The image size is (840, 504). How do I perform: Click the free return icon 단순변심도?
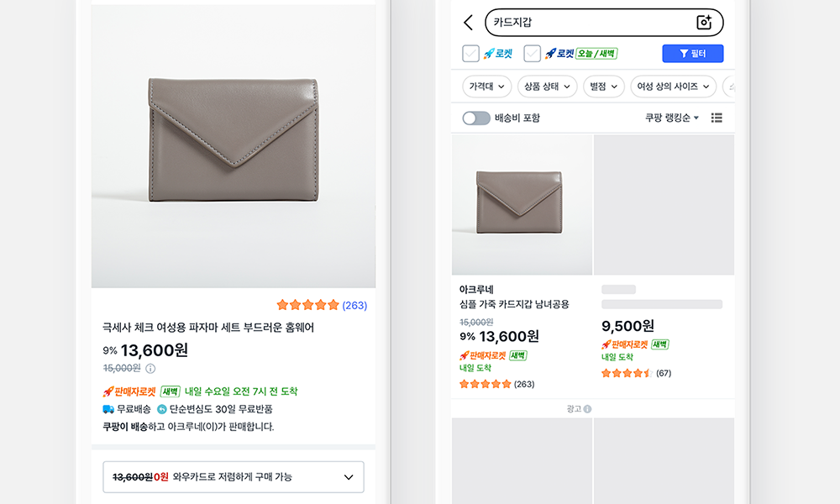161,409
